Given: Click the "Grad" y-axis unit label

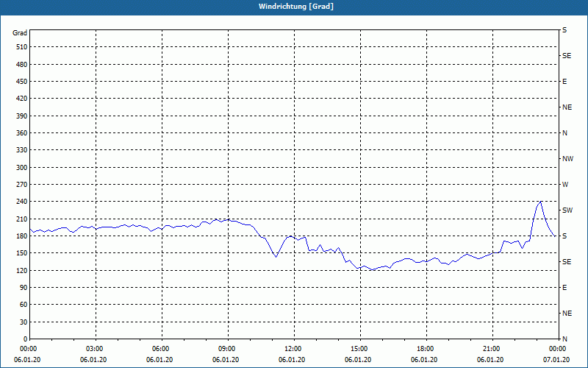Looking at the screenshot, I should [x=20, y=33].
